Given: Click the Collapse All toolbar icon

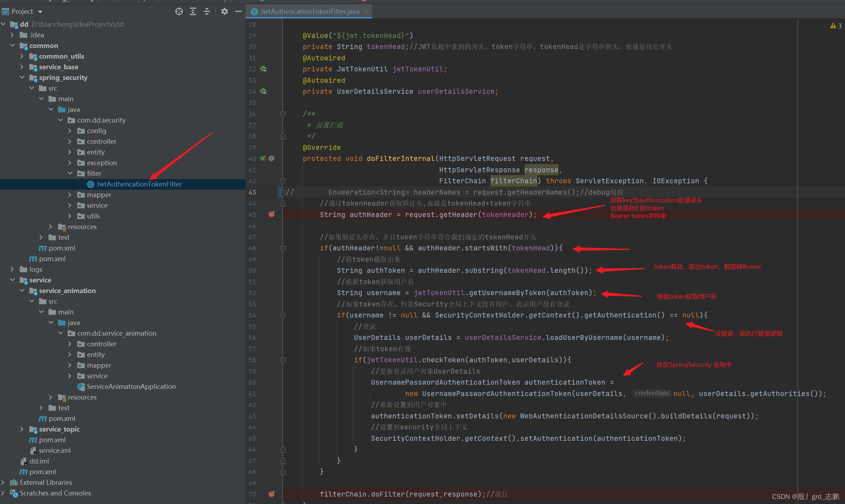Looking at the screenshot, I should tap(206, 11).
